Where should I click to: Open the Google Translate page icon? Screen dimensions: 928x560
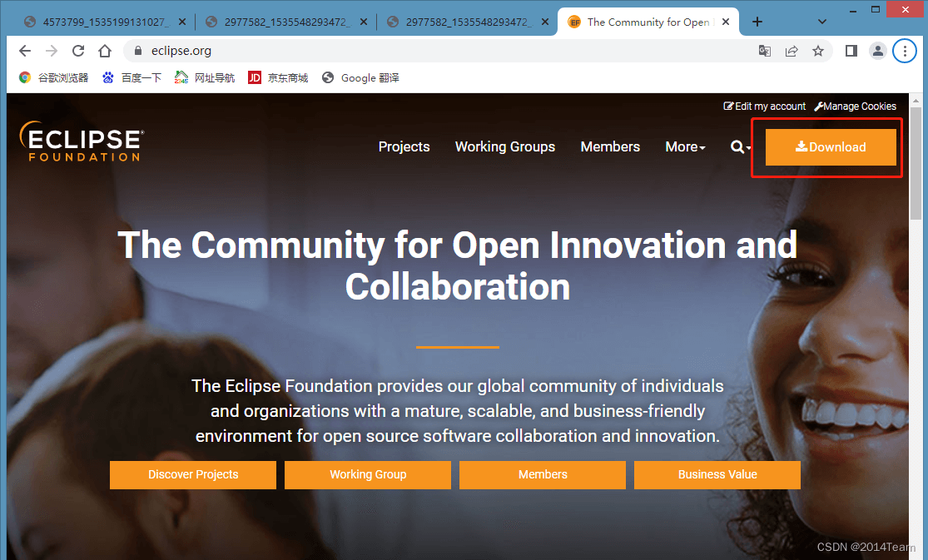click(764, 51)
